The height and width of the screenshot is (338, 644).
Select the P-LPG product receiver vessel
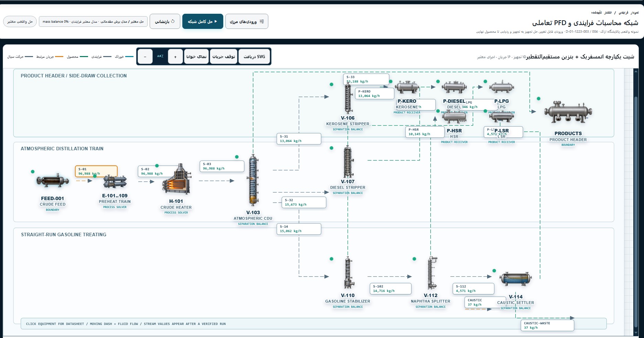pyautogui.click(x=502, y=87)
